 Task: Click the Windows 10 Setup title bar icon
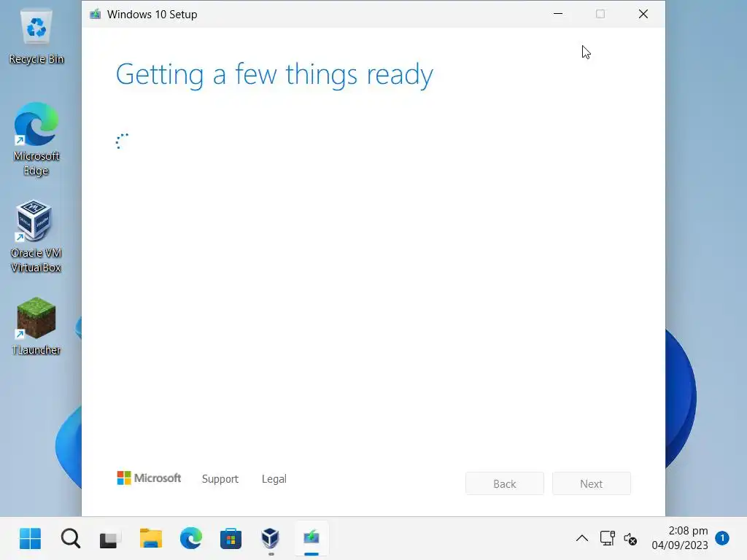coord(96,14)
